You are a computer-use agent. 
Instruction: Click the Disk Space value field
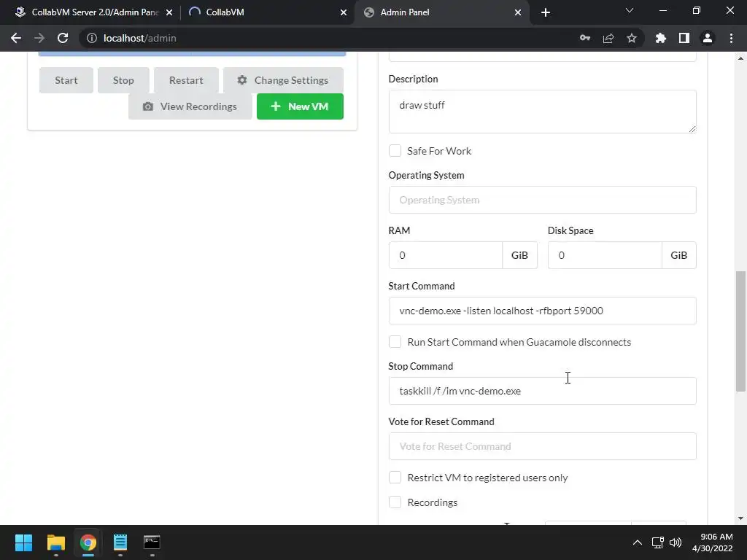pyautogui.click(x=605, y=255)
